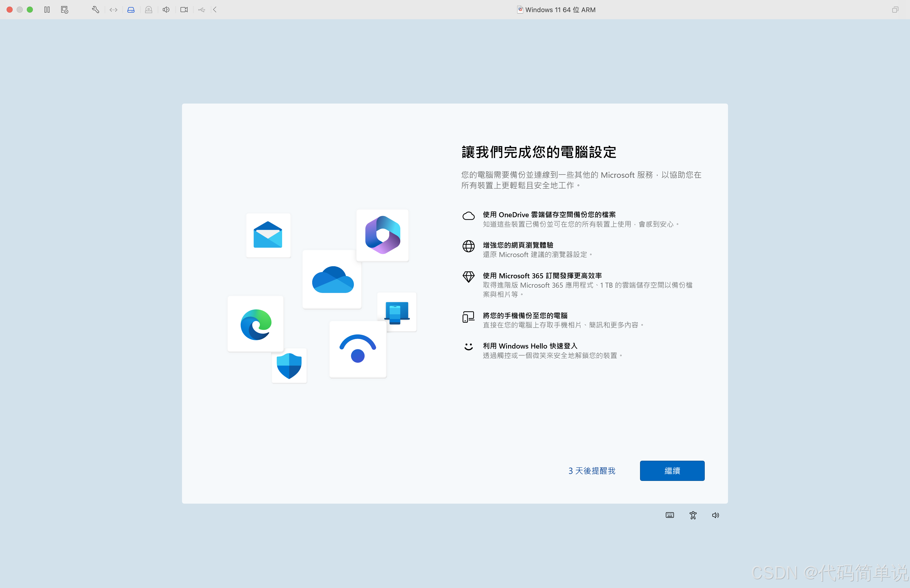Click the Mail envelope app tile
910x588 pixels.
click(268, 235)
